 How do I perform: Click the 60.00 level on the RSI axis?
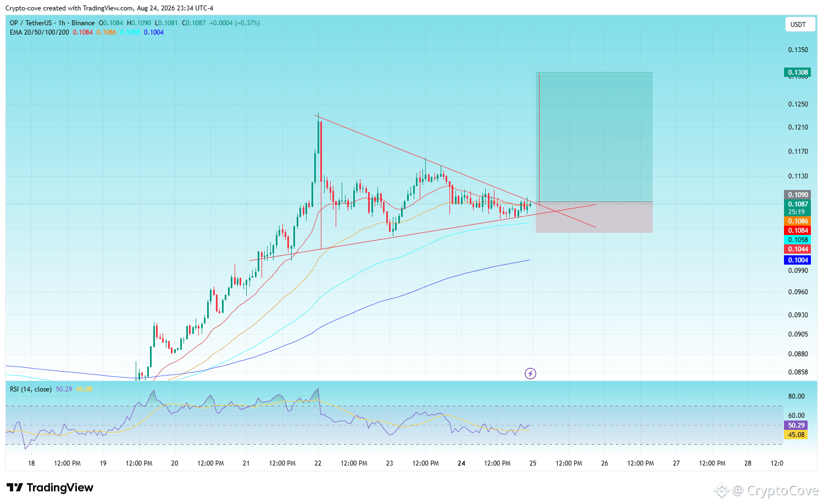[x=797, y=416]
